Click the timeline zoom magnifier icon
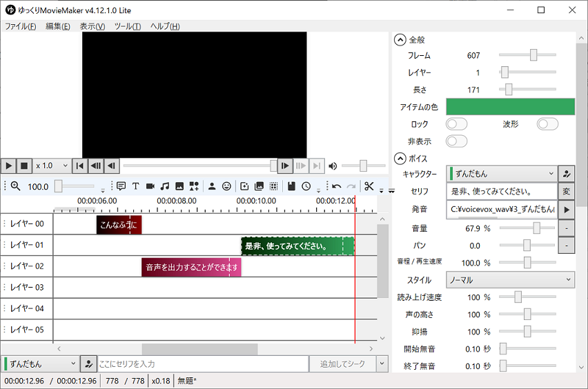Viewport: 588px width, 389px height. click(15, 186)
